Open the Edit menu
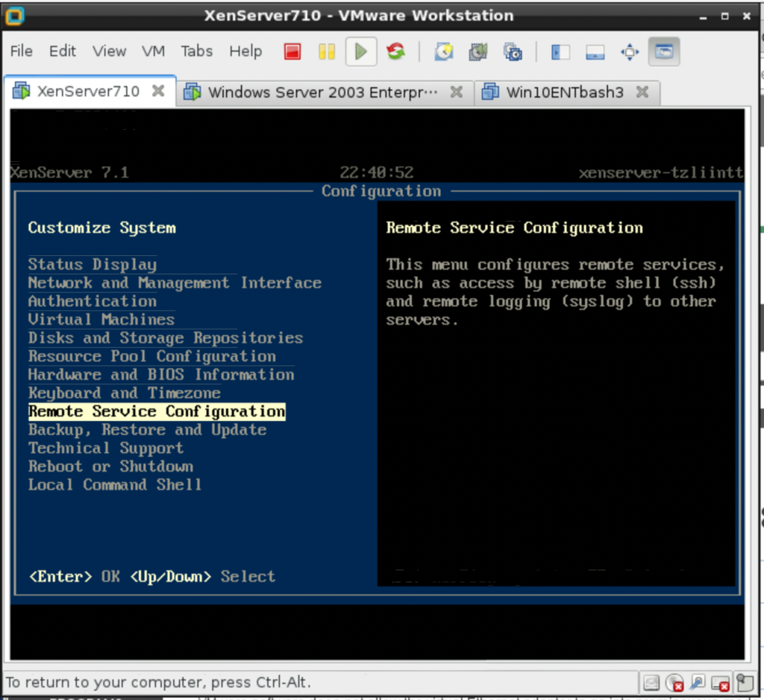Screen dimensions: 764x700 coord(63,51)
